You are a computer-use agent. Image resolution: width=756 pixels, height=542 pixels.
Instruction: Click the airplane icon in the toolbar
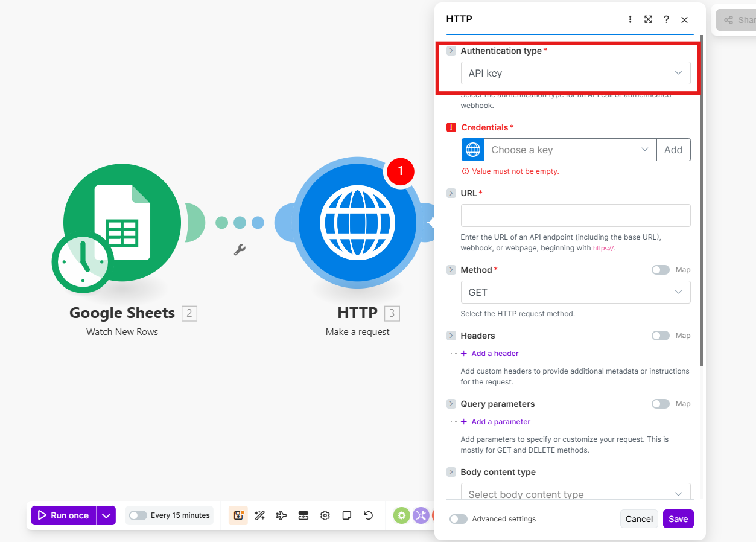[281, 515]
